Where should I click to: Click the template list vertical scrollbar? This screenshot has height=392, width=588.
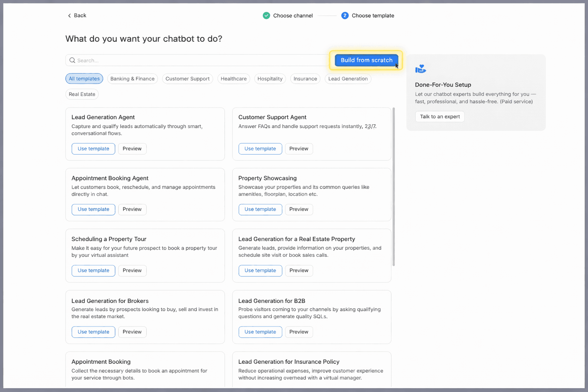pos(394,187)
